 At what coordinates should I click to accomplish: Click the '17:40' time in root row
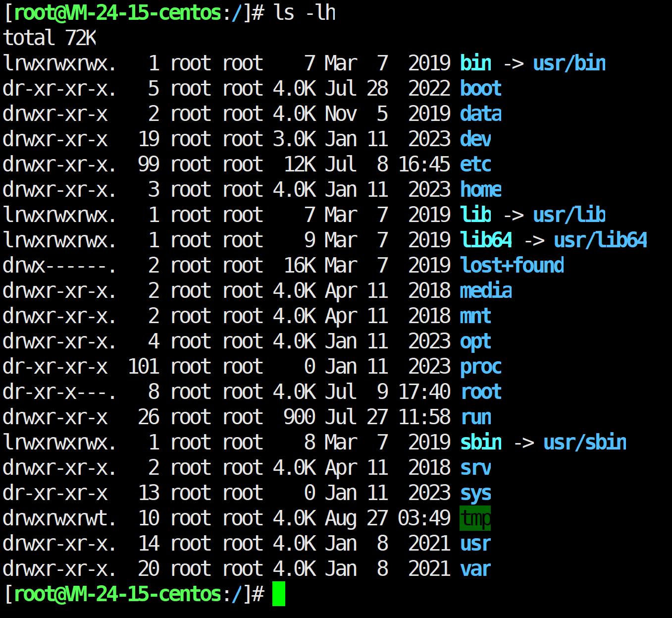tap(424, 392)
